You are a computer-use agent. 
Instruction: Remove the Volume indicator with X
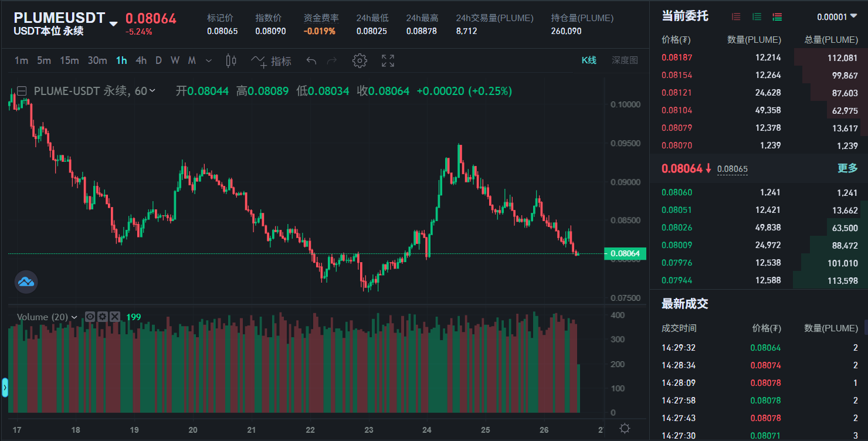pyautogui.click(x=115, y=317)
